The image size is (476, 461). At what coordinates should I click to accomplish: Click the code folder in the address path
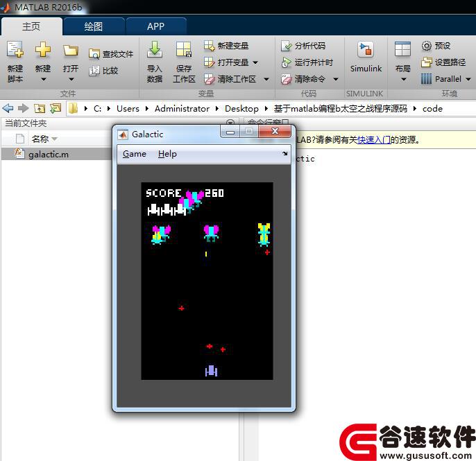pyautogui.click(x=432, y=109)
